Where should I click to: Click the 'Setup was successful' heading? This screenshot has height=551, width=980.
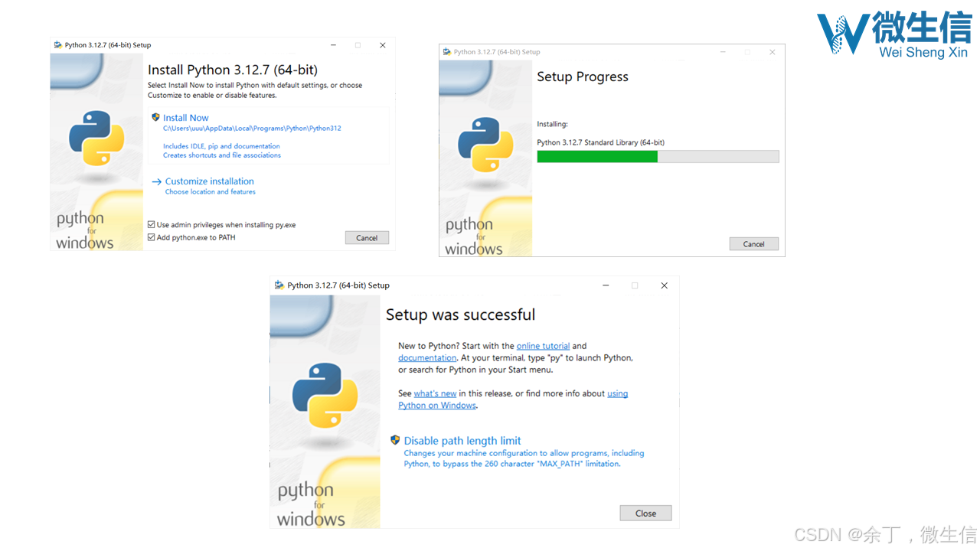coord(460,315)
